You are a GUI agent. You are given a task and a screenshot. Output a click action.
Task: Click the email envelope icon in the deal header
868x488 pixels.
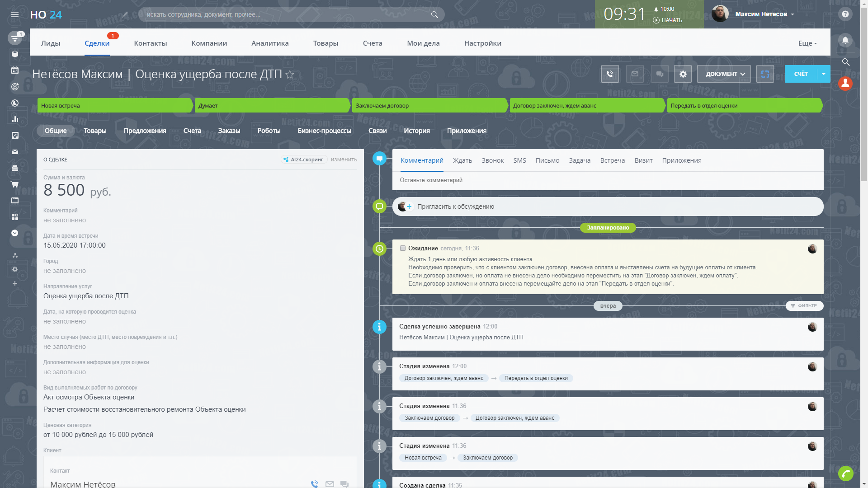coord(635,74)
